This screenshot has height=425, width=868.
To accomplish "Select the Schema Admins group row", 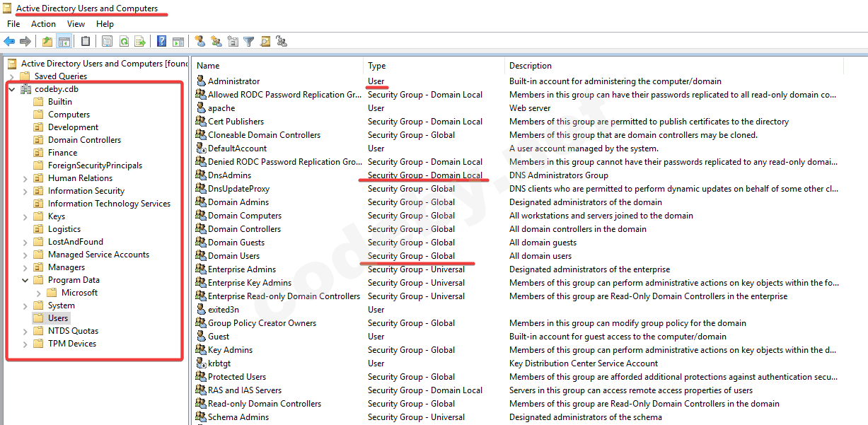I will (x=519, y=417).
